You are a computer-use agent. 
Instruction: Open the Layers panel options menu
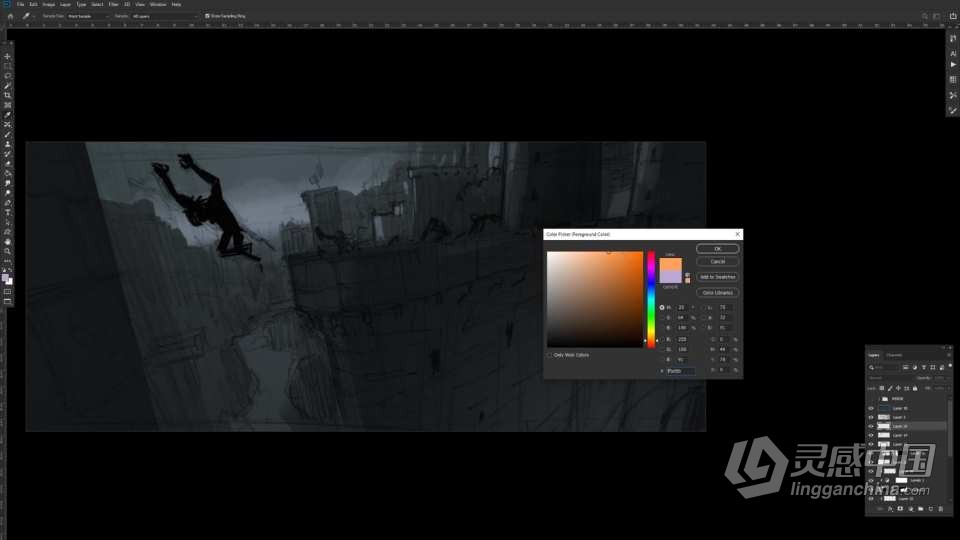[949, 355]
